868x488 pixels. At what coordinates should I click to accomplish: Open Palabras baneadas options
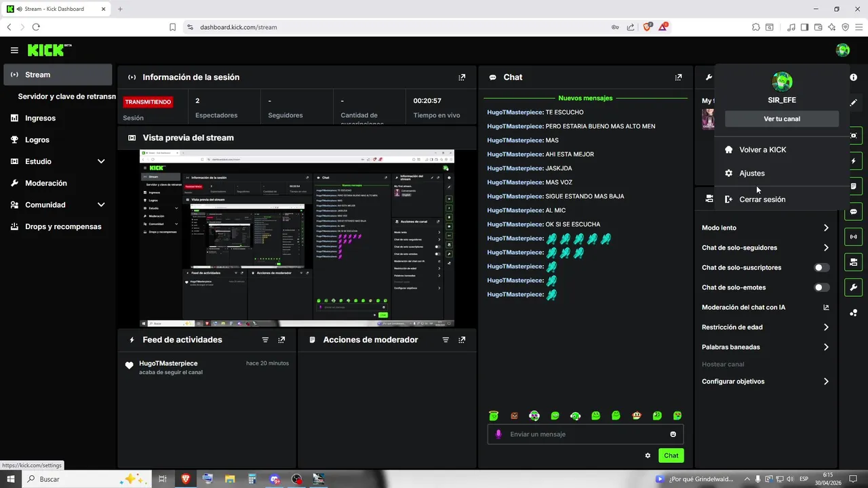(765, 347)
